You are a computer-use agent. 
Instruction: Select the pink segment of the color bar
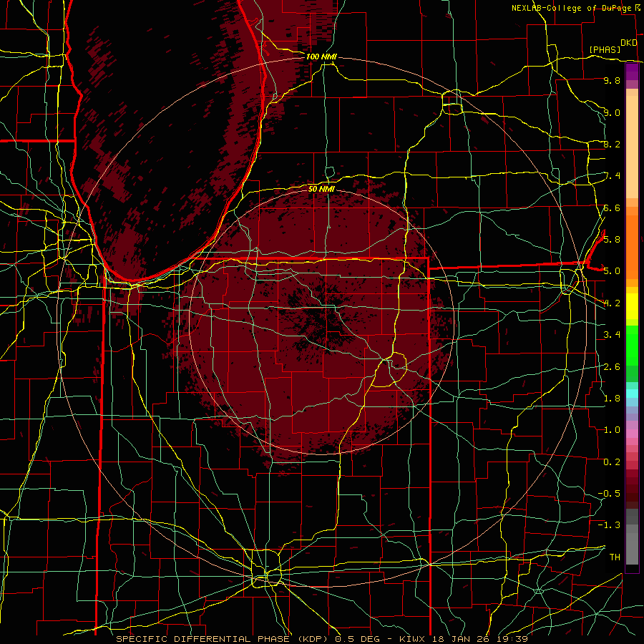[632, 434]
